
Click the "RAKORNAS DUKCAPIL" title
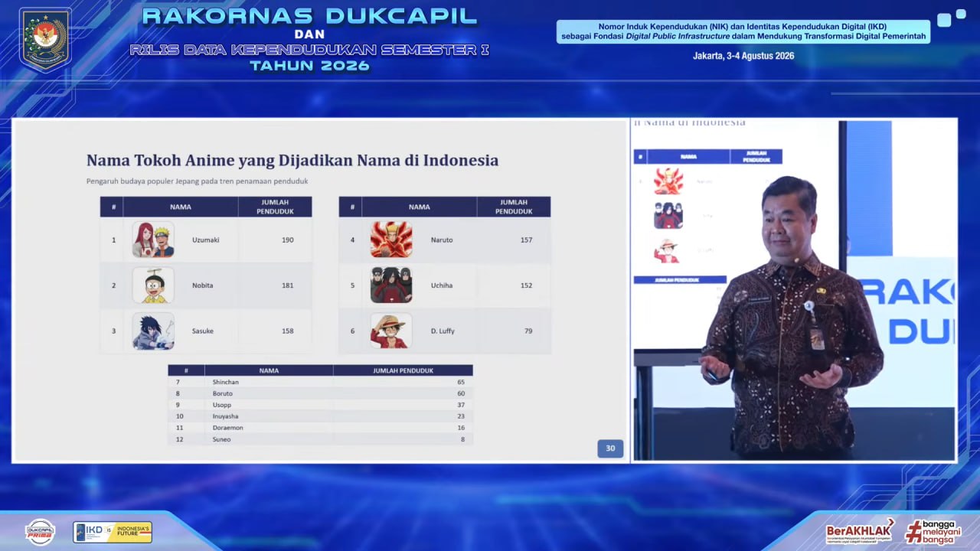309,16
